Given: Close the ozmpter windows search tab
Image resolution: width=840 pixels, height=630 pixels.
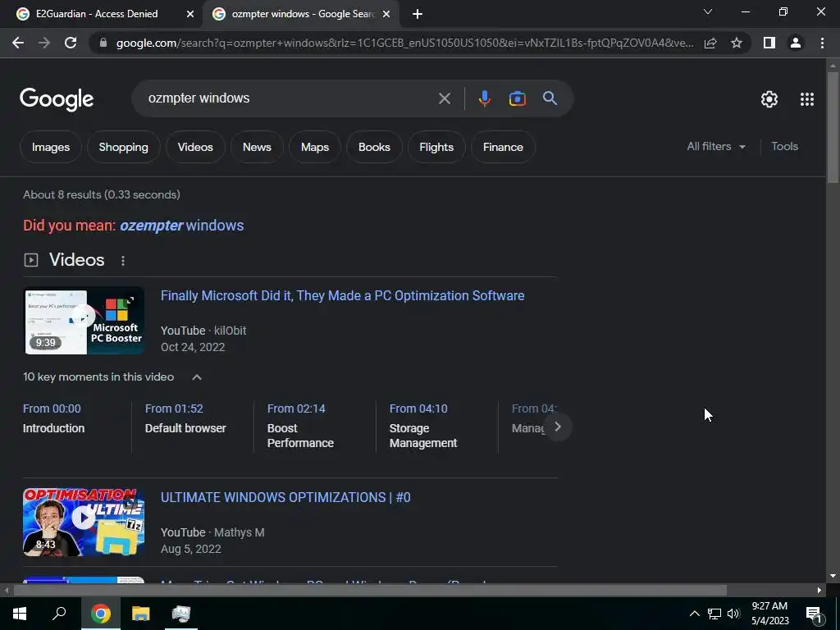Looking at the screenshot, I should [386, 14].
